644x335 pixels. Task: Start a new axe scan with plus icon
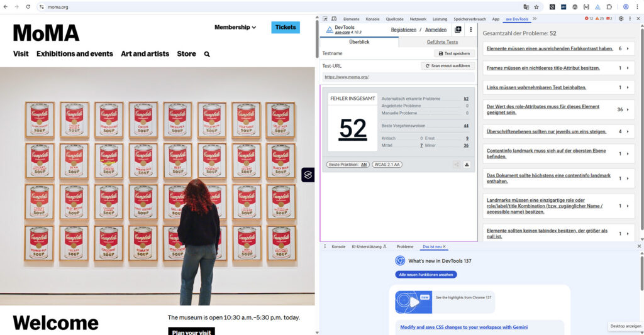pos(458,30)
